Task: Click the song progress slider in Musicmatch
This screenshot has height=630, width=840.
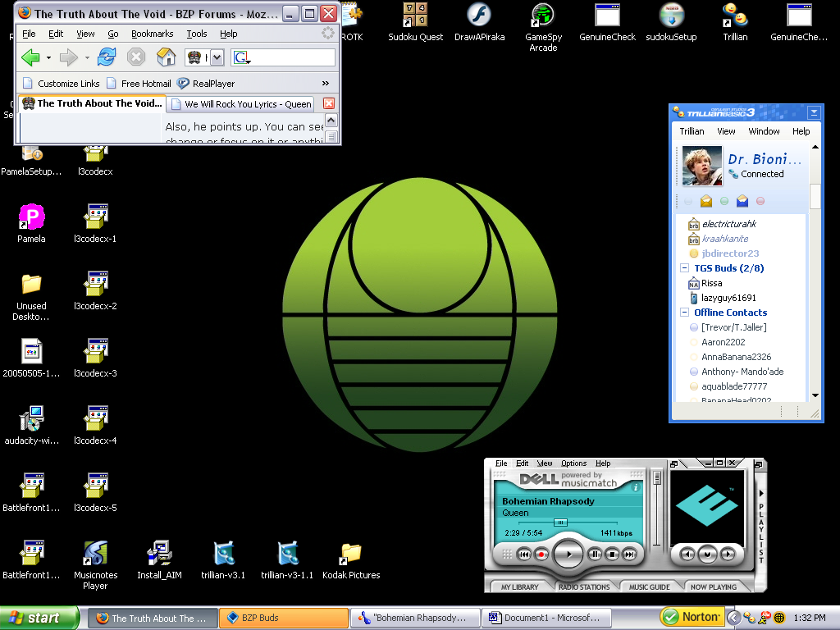Action: (x=560, y=523)
